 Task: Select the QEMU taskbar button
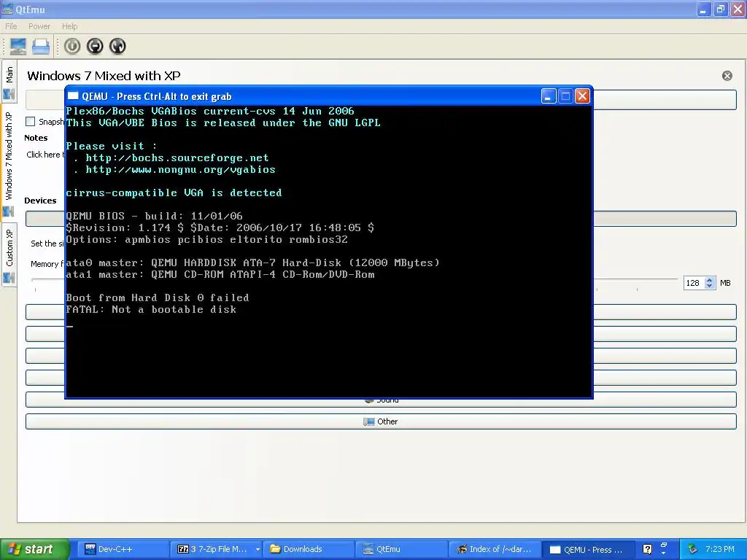coord(589,549)
